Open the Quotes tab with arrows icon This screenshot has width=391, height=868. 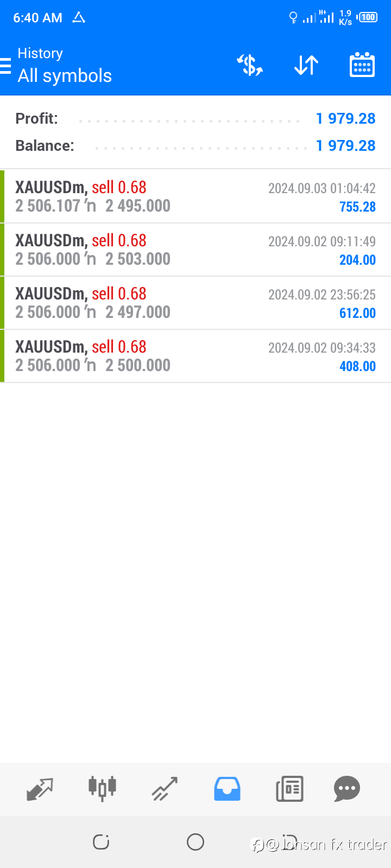click(40, 789)
